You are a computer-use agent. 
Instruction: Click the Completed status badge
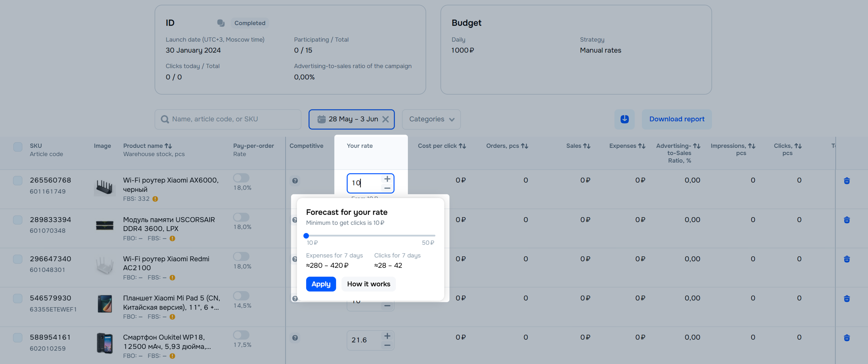250,23
